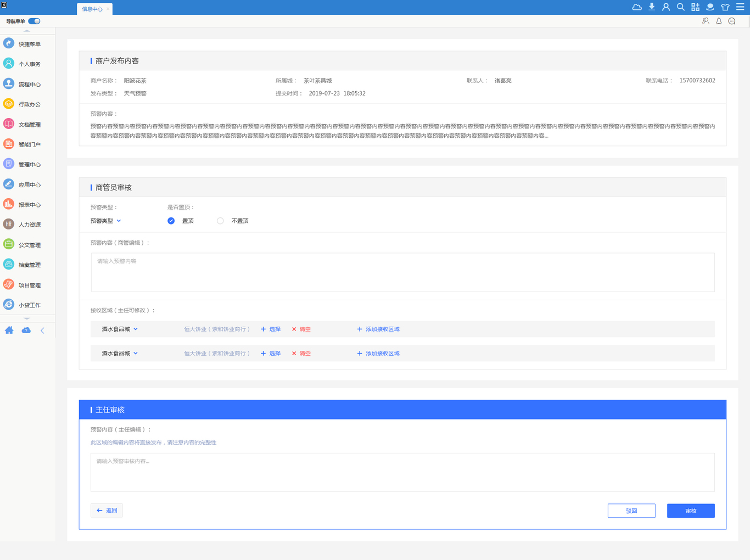Click the download arrow icon
Screen dimensions: 750x560
tap(652, 7)
